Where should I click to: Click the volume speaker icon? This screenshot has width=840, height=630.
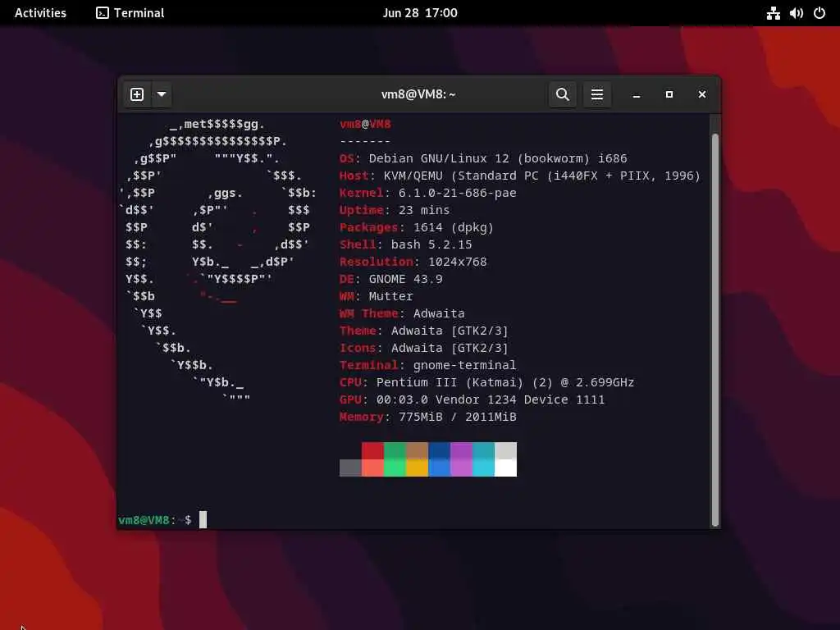[796, 13]
